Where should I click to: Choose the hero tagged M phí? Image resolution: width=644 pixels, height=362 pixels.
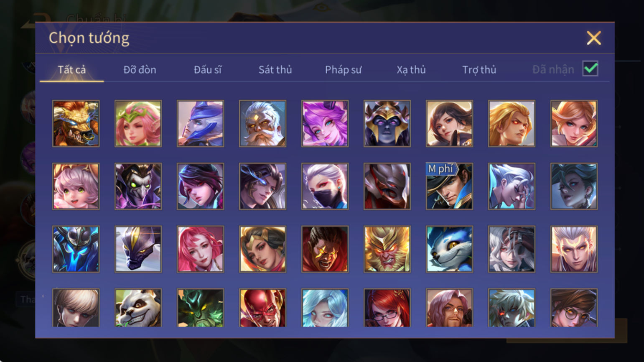coord(449,186)
